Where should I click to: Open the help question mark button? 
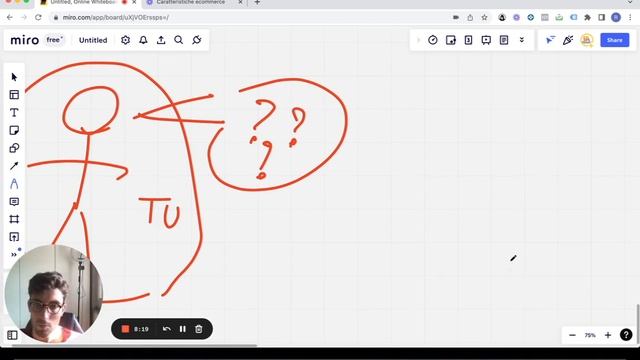626,335
